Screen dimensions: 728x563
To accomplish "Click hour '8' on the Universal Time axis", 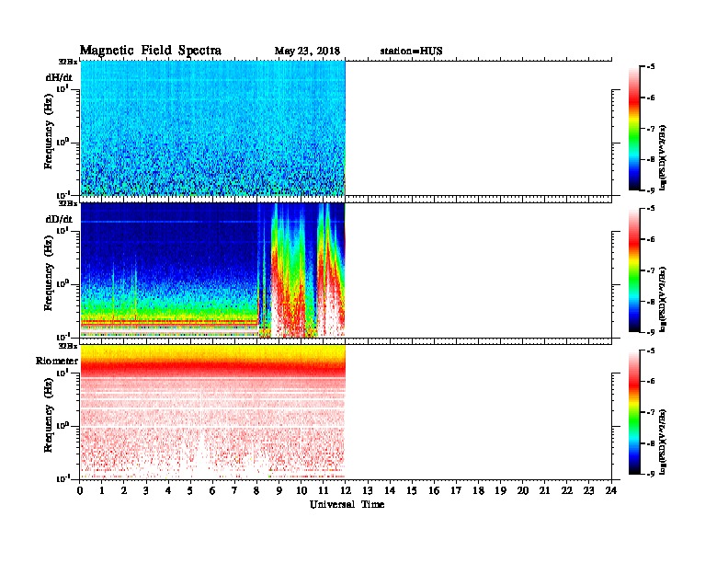I will pyautogui.click(x=256, y=490).
